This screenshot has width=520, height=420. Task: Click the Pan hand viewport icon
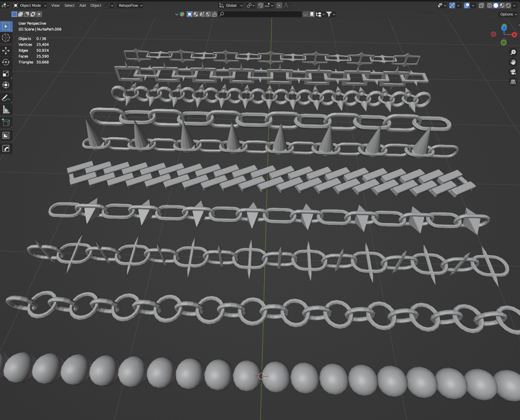513,62
